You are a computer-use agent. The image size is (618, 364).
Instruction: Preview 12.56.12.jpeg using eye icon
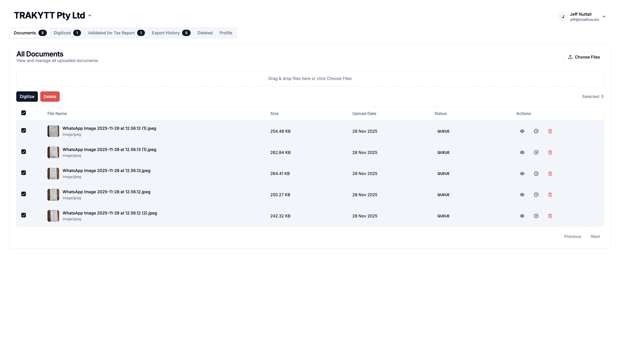point(522,195)
